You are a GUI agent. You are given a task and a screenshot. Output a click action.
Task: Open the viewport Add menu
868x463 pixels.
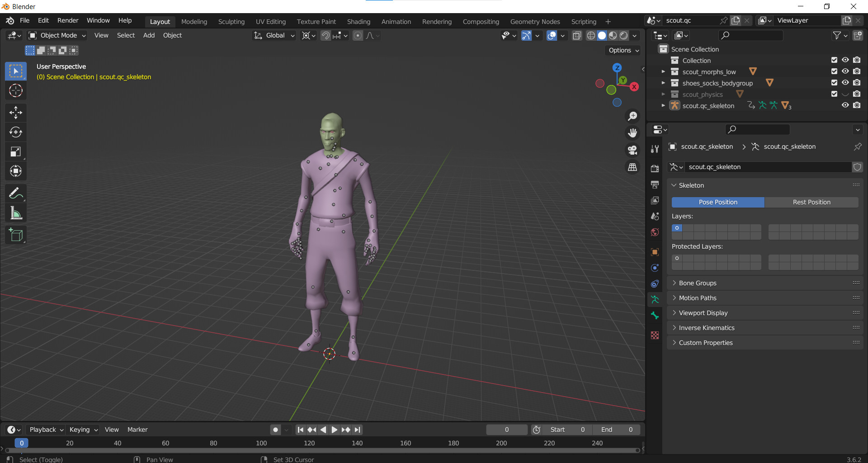(x=149, y=36)
